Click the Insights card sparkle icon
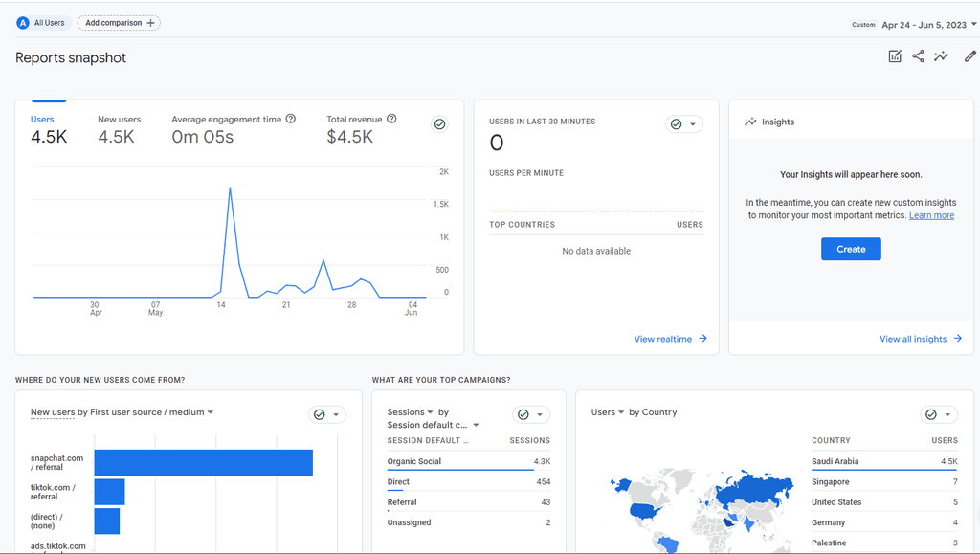Screen dimensions: 980x554 (750, 122)
